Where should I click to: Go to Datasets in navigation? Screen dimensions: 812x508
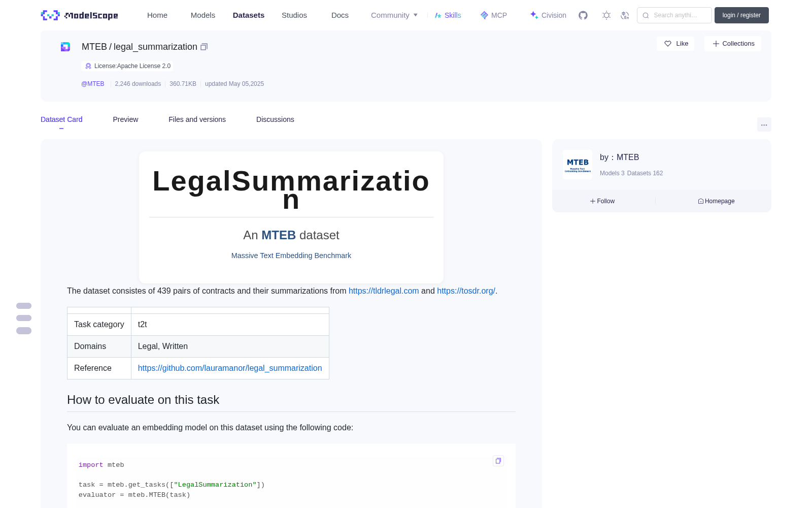pyautogui.click(x=249, y=15)
